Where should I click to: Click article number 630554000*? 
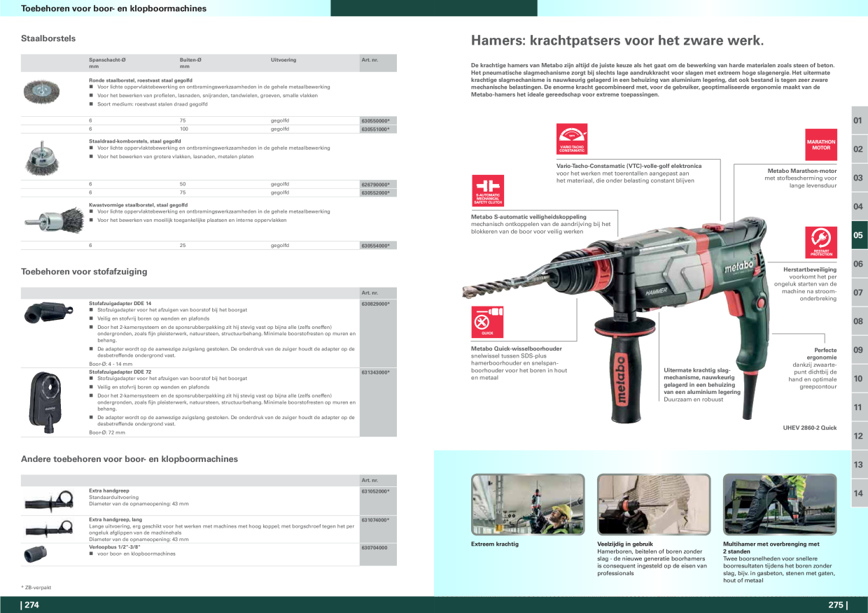point(375,246)
